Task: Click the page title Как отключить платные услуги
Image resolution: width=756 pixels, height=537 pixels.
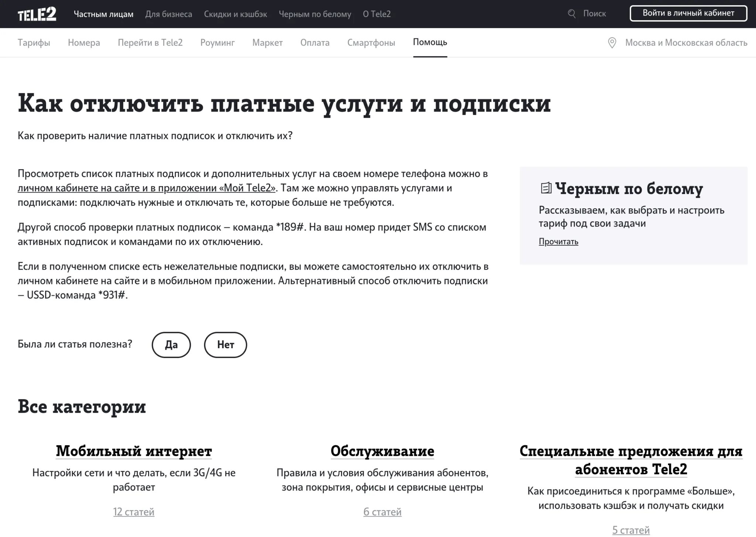Action: pos(284,104)
